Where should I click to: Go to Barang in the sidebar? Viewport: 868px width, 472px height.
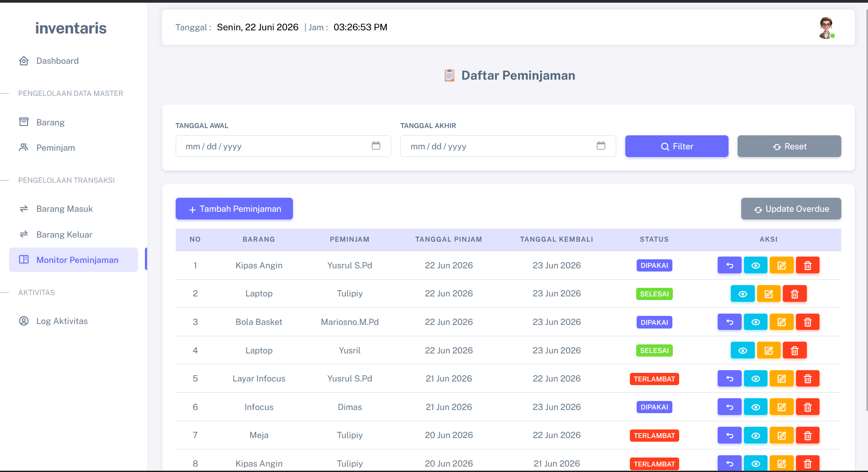[x=50, y=122]
